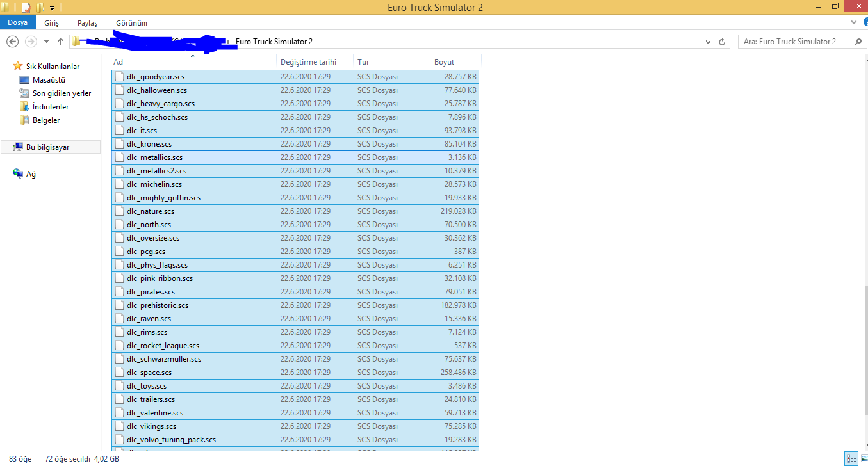Go back with the Back arrow

coord(12,42)
